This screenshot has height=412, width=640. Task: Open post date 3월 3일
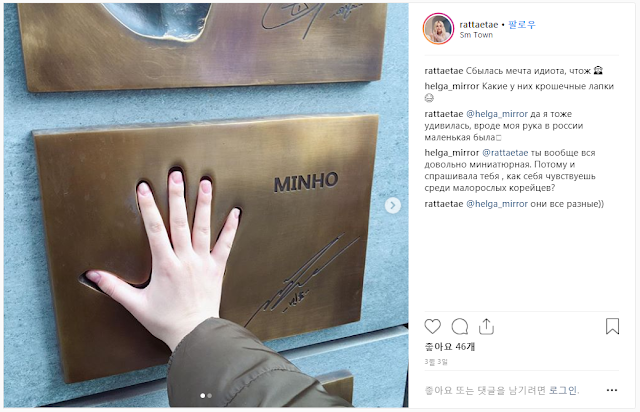pos(436,362)
